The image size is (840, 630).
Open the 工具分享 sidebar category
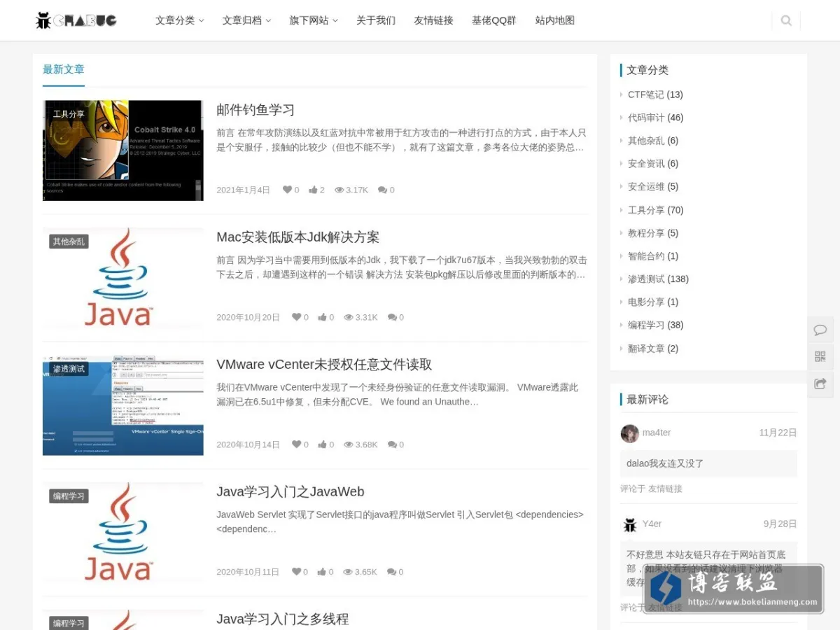click(x=645, y=210)
